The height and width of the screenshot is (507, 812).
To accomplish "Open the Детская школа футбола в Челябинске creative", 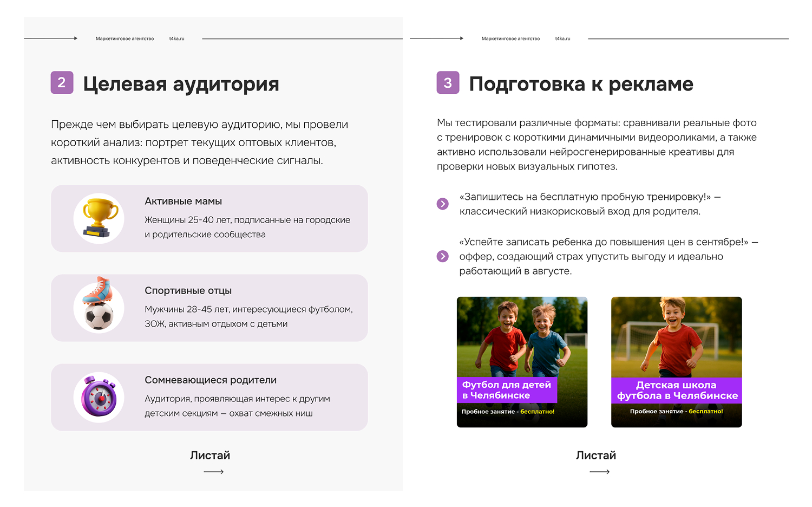I will click(x=677, y=362).
